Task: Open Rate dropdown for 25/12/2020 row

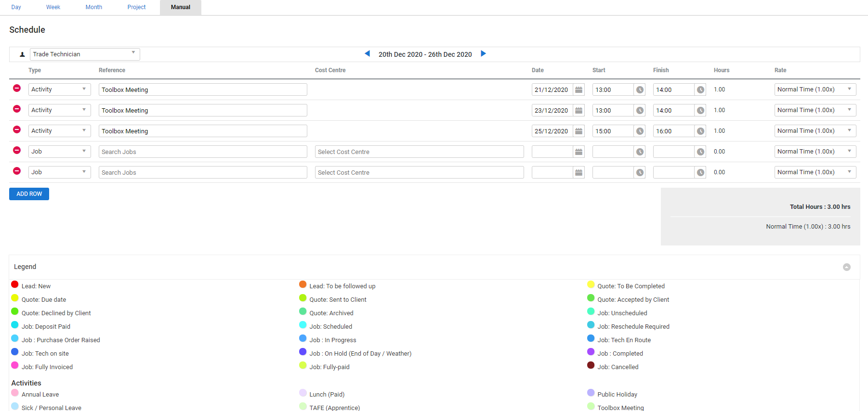Action: [x=815, y=131]
